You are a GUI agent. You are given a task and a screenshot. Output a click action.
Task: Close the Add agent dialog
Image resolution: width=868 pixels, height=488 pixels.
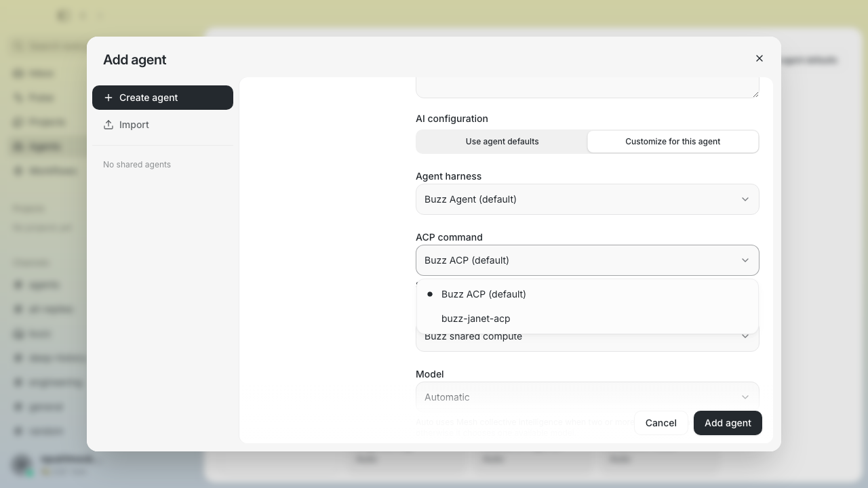pos(759,58)
